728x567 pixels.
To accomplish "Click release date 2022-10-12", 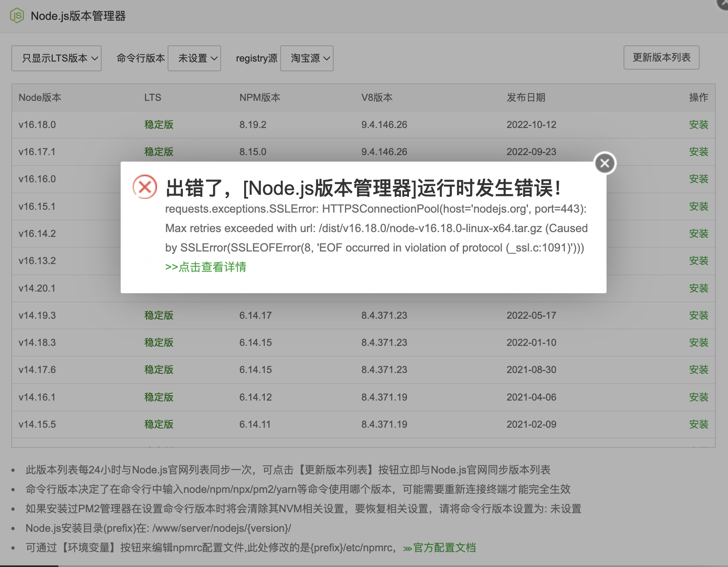I will click(x=531, y=125).
